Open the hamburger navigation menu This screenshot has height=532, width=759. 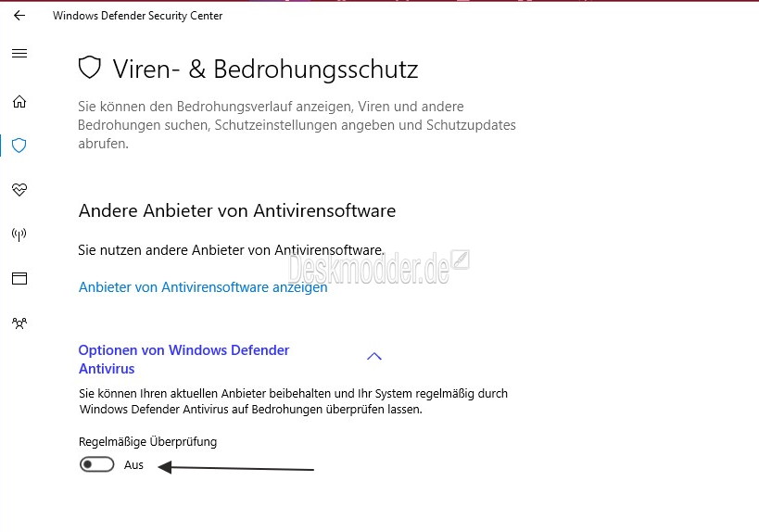tap(19, 53)
